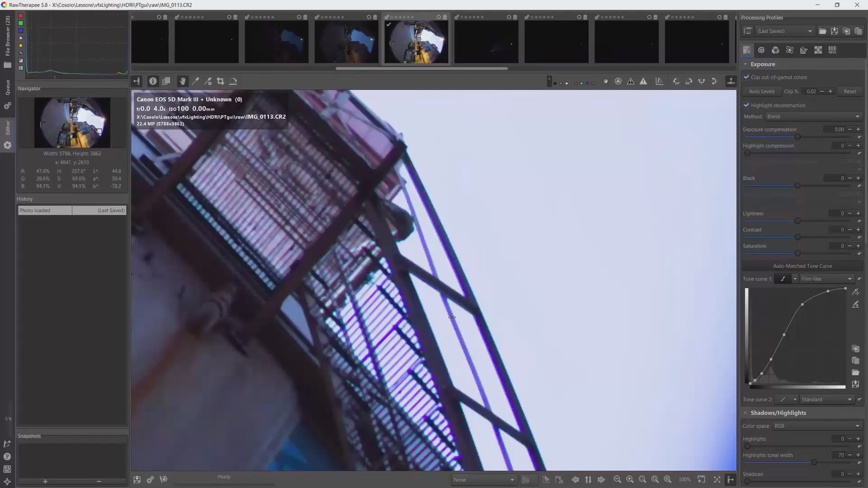Switch to the File Browser tab

tap(8, 36)
